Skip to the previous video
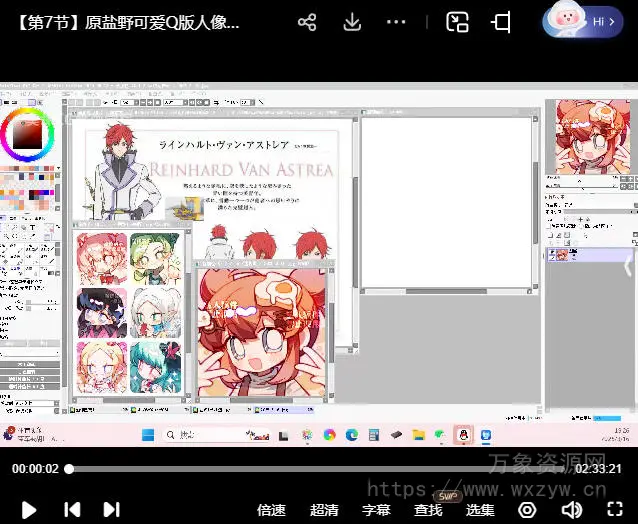The height and width of the screenshot is (524, 638). point(72,509)
